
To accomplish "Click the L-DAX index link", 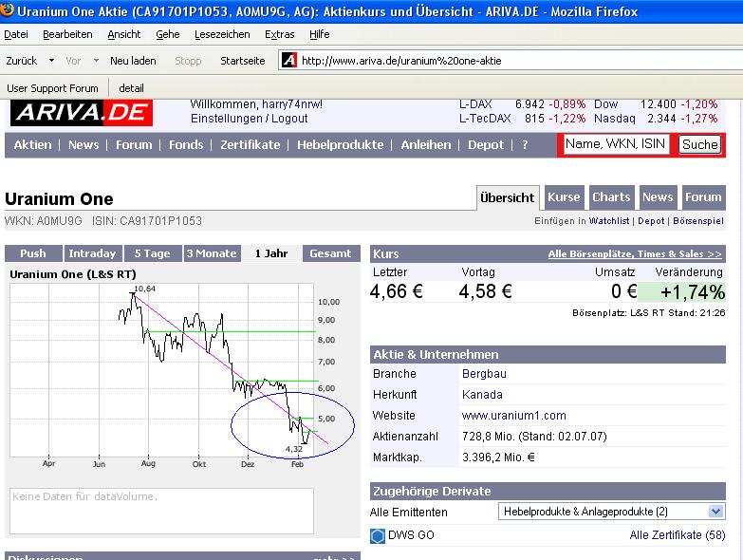I will (x=475, y=104).
